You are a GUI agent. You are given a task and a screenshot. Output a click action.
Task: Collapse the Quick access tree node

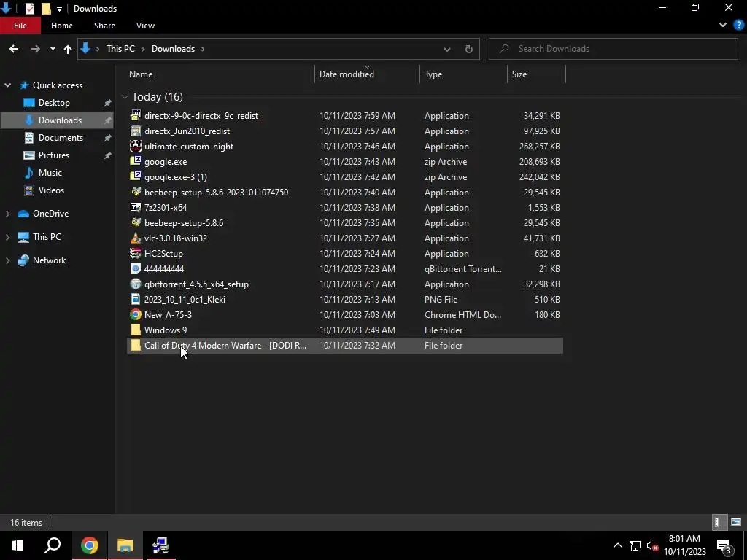click(x=7, y=85)
